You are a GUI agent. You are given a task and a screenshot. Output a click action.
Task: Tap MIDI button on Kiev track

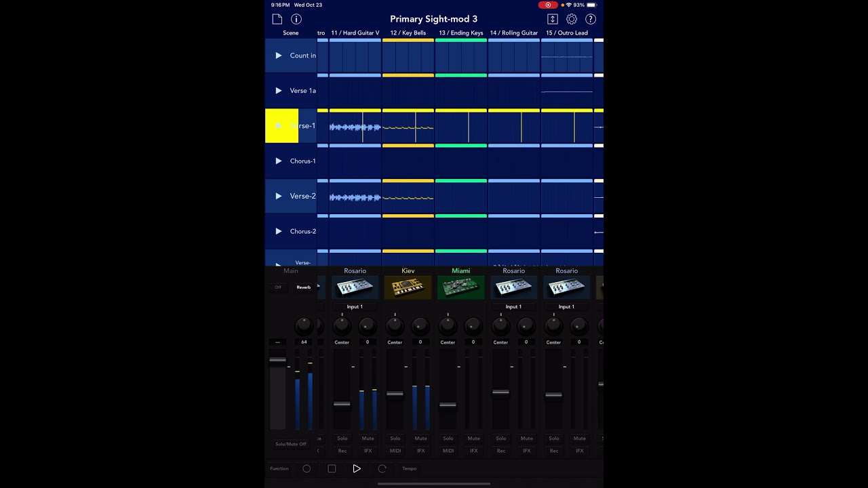coord(395,451)
